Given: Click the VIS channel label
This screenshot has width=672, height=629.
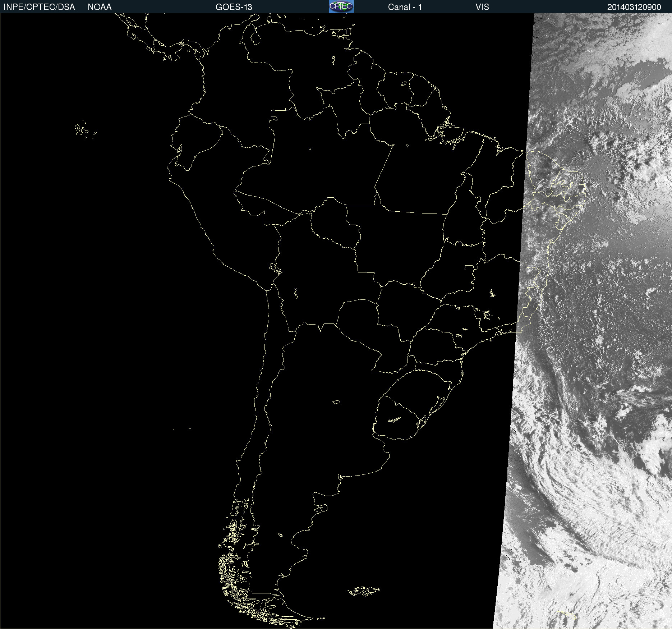Looking at the screenshot, I should point(482,7).
